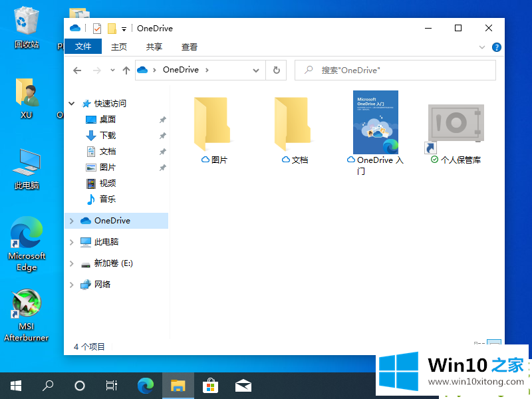Image resolution: width=532 pixels, height=399 pixels.
Task: Select 网络 in the navigation pane
Action: tap(102, 285)
